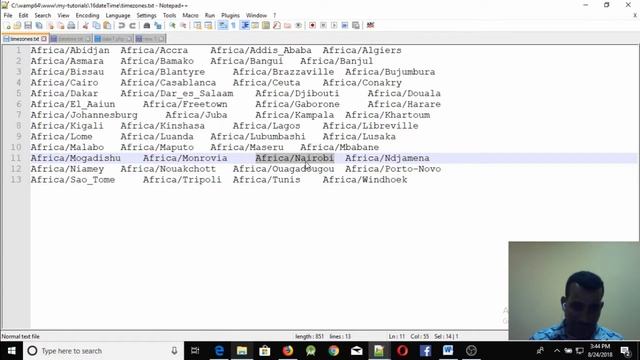Zoom out using the toolbar magnifier
The image size is (640, 360).
pyautogui.click(x=183, y=26)
